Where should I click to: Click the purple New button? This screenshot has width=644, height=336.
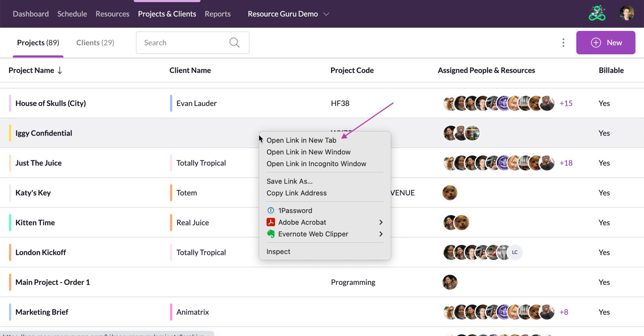(606, 42)
